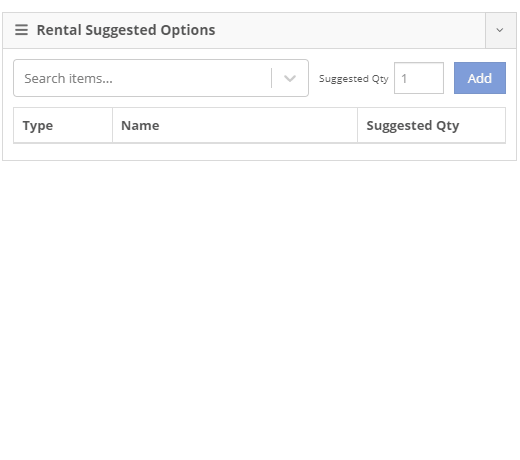Toggle the panel using the top-right down chevron
The height and width of the screenshot is (460, 520).
tap(500, 30)
